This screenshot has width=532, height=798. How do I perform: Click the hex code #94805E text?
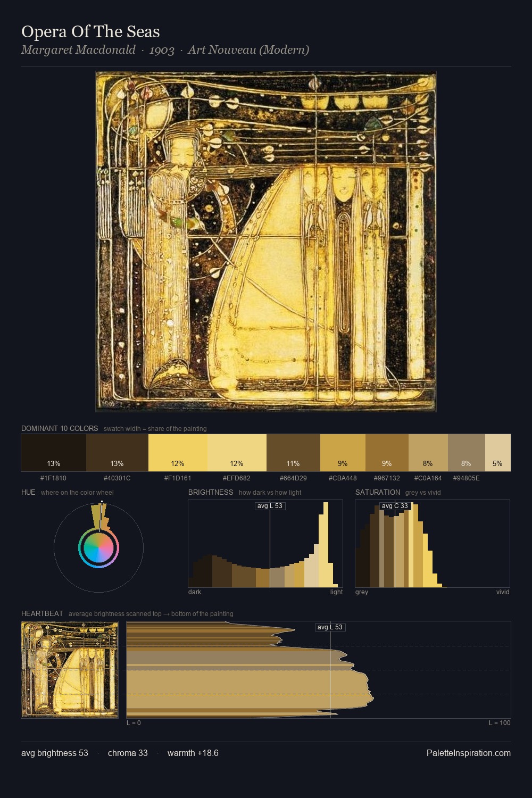tap(467, 478)
